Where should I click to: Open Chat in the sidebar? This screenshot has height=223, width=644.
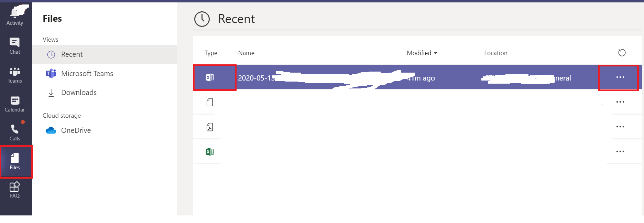15,46
